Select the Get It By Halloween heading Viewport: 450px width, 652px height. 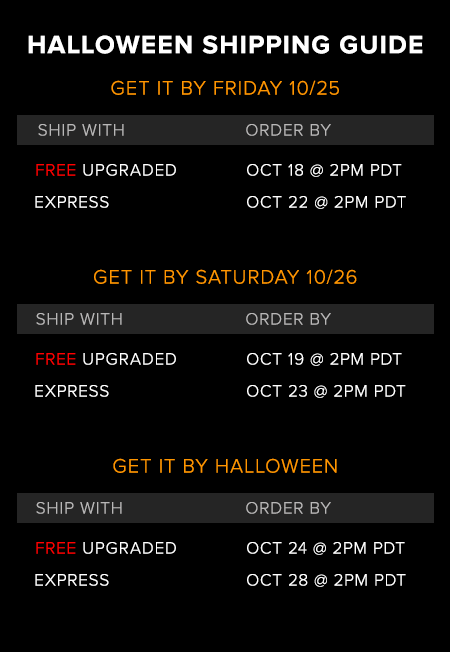pyautogui.click(x=225, y=466)
